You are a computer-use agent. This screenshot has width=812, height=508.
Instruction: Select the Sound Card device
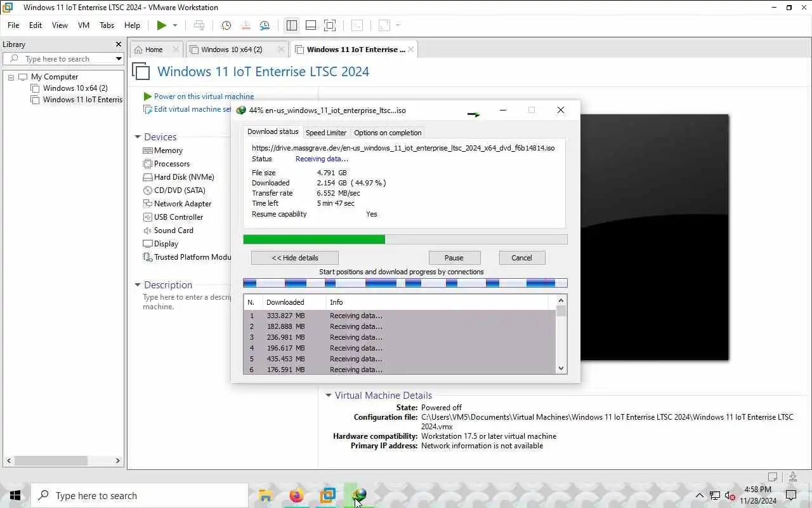[x=173, y=231]
